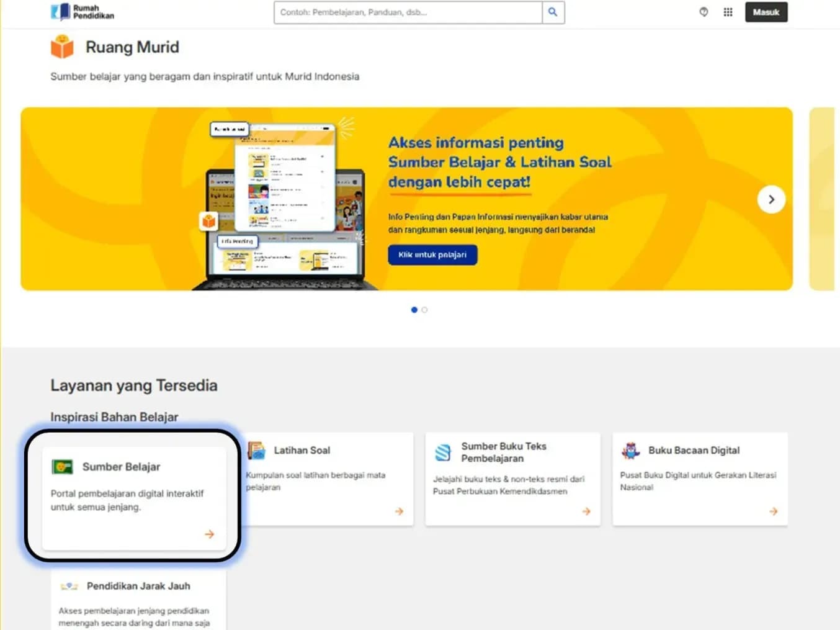Click the laptop illustration in banner
840x630 pixels.
coord(284,205)
